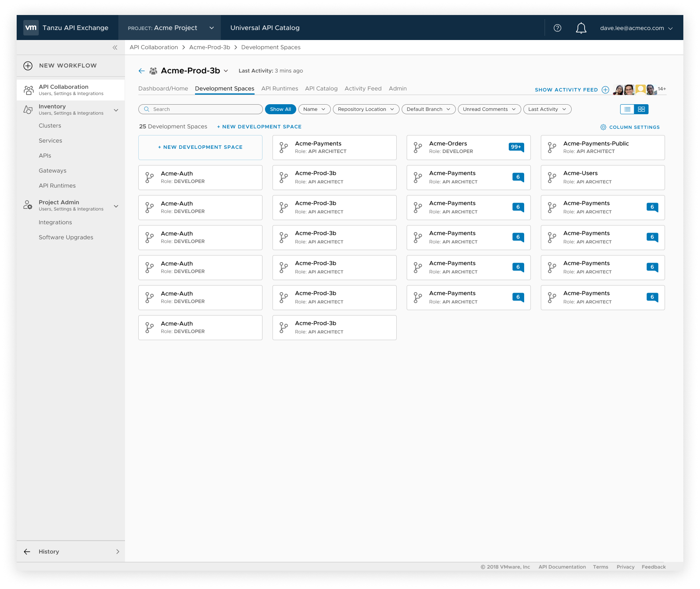The width and height of the screenshot is (700, 589).
Task: Click New Development Space link beside the count
Action: tap(259, 127)
